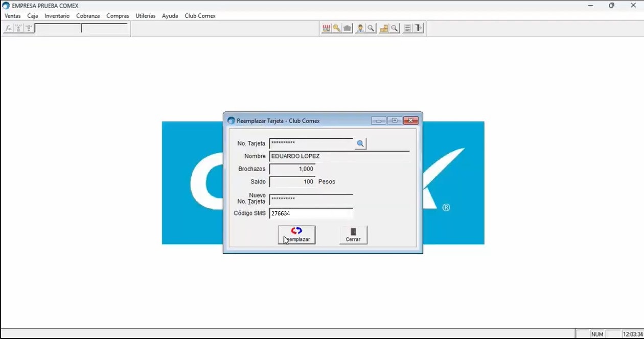This screenshot has width=644, height=339.
Task: Click the magnifier beside the boxes icon
Action: click(x=395, y=29)
